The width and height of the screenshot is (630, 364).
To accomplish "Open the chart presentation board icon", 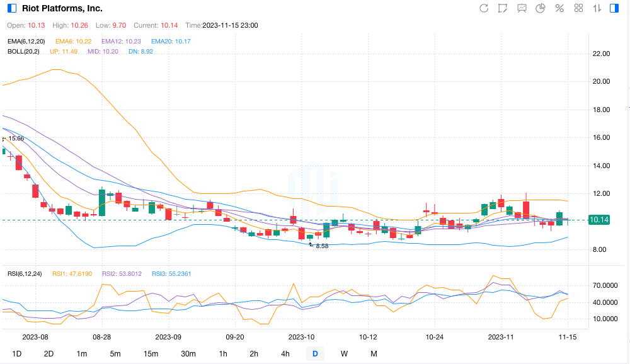I will (x=522, y=8).
